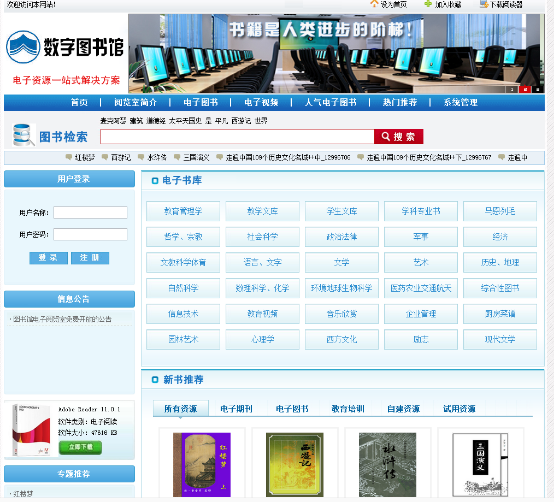Open the 现代文学 category
The width and height of the screenshot is (554, 502).
tap(500, 339)
